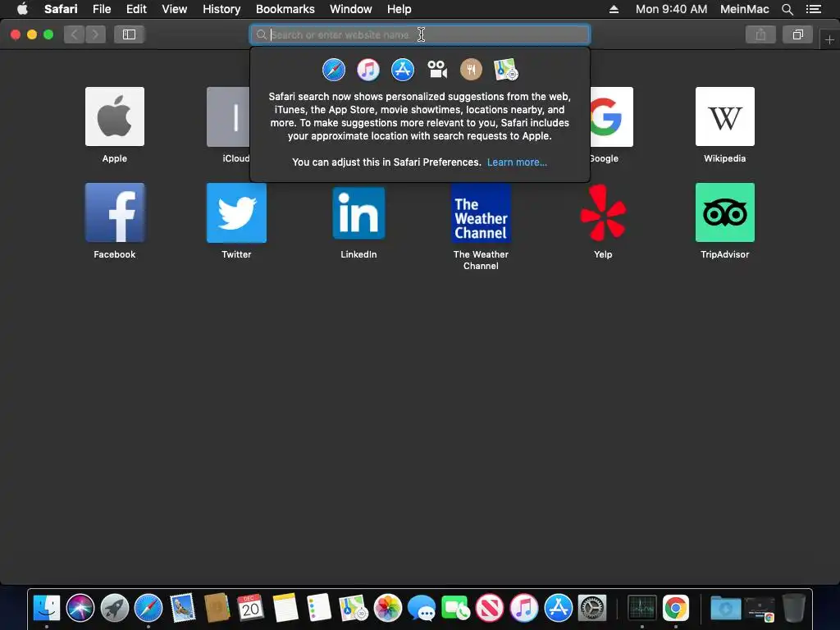Open the TripAdvisor favorite tile

pyautogui.click(x=725, y=212)
